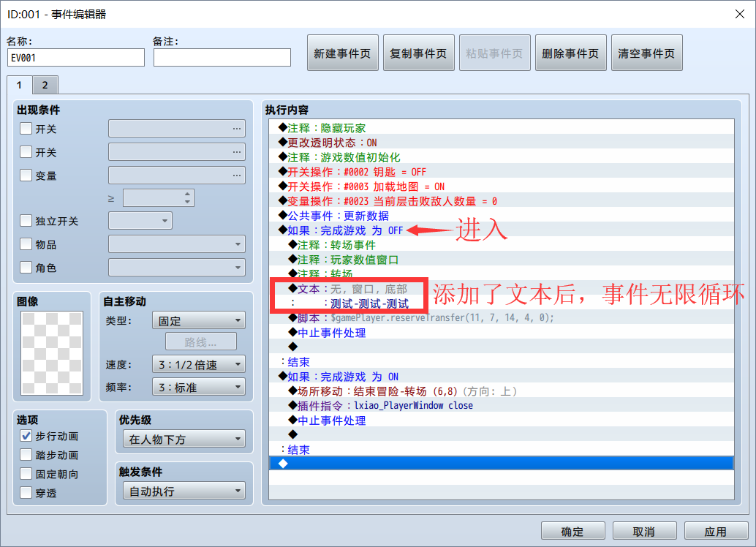This screenshot has width=756, height=547.
Task: Click the 新建事件页 button
Action: click(x=343, y=53)
